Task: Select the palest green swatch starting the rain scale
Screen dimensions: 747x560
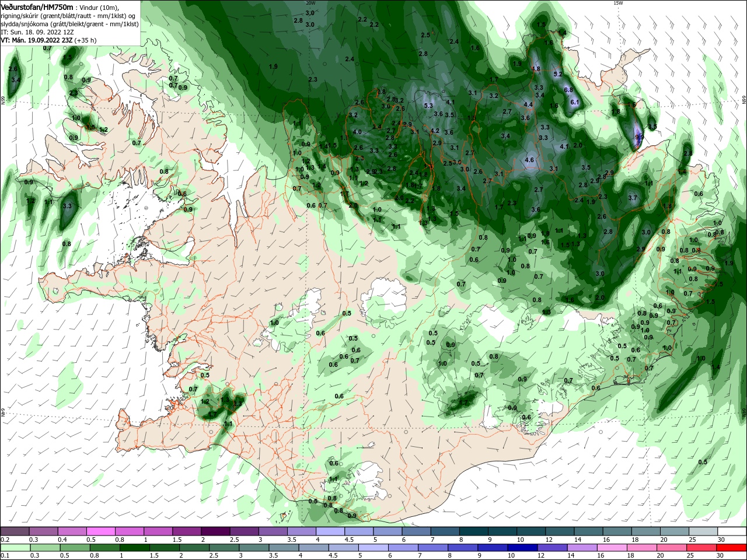Action: click(x=15, y=548)
